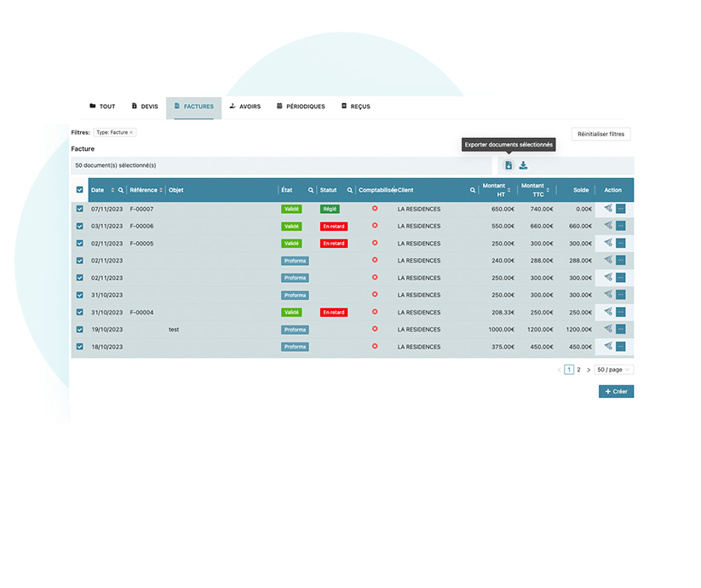Open more-actions menu for 18/10/2023 row

621,346
